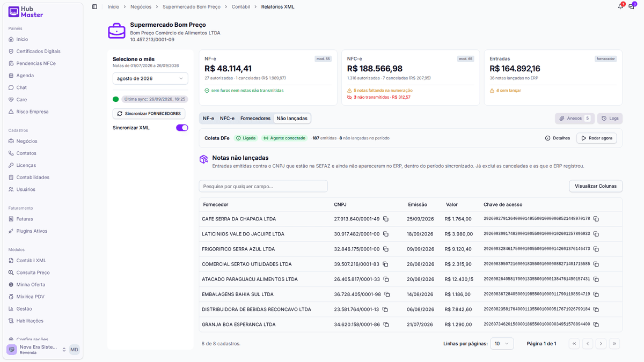Open the MD user avatar
Viewport: 644px width, 362px height.
tap(74, 350)
